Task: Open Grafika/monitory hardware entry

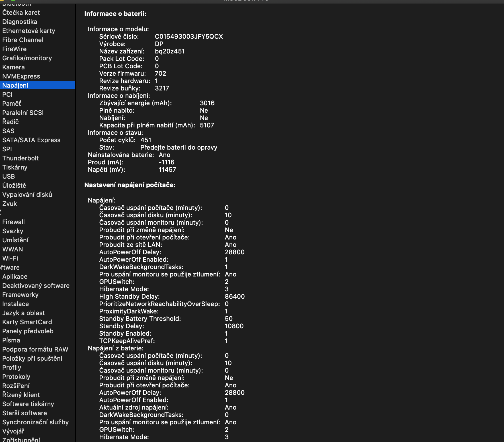Action: coord(27,58)
